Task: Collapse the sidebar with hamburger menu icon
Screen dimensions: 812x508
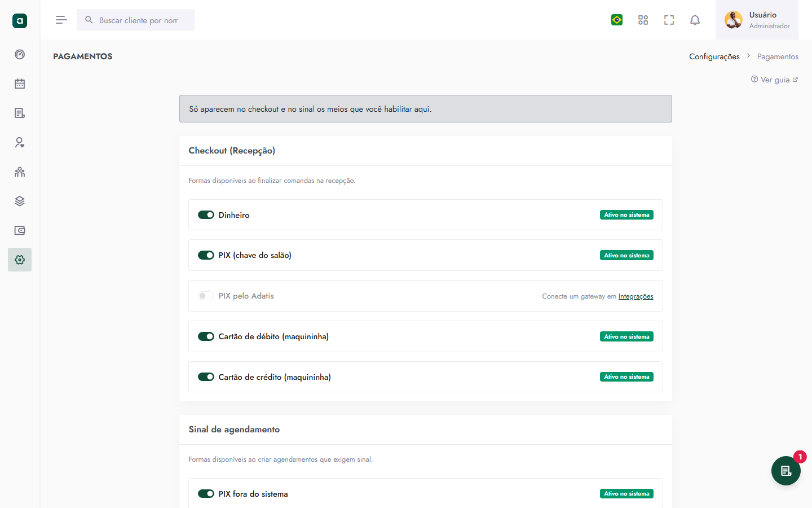Action: [x=61, y=20]
